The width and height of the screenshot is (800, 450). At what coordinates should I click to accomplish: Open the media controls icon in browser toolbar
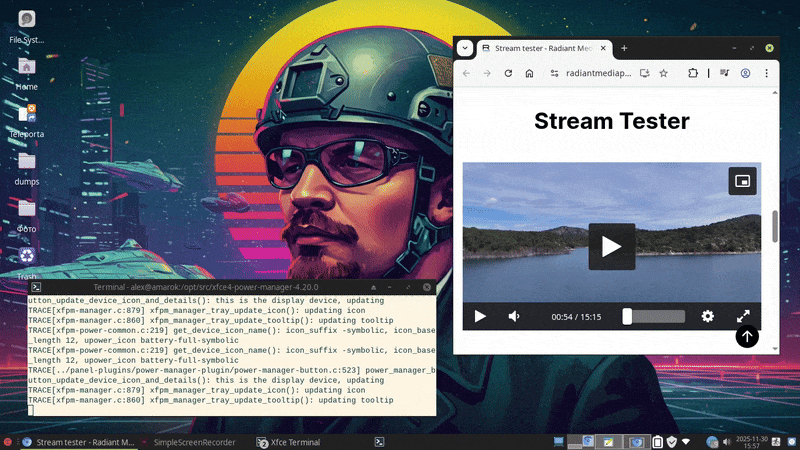click(x=724, y=73)
